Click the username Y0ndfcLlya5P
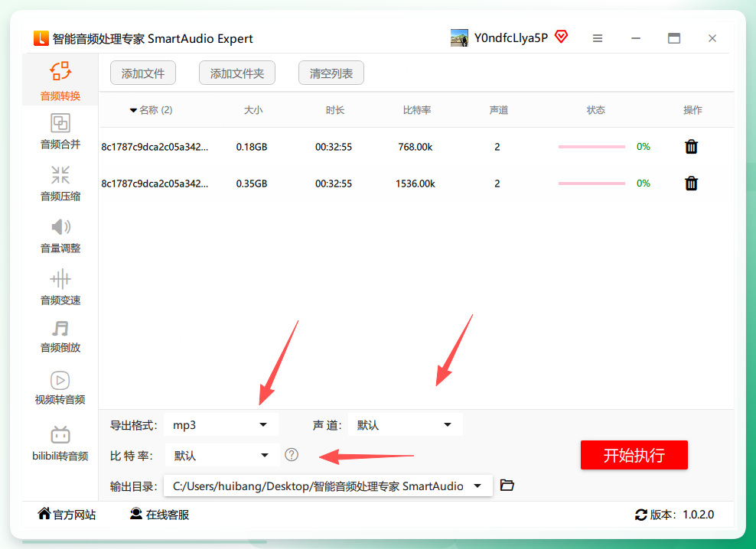Image resolution: width=756 pixels, height=549 pixels. tap(511, 38)
